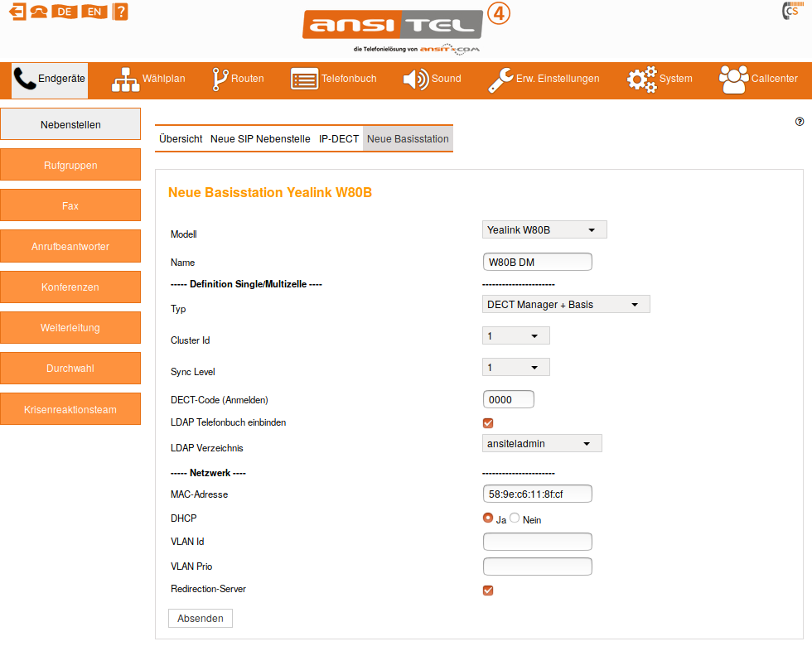
Task: Open the Sync Level dropdown
Action: tap(515, 367)
